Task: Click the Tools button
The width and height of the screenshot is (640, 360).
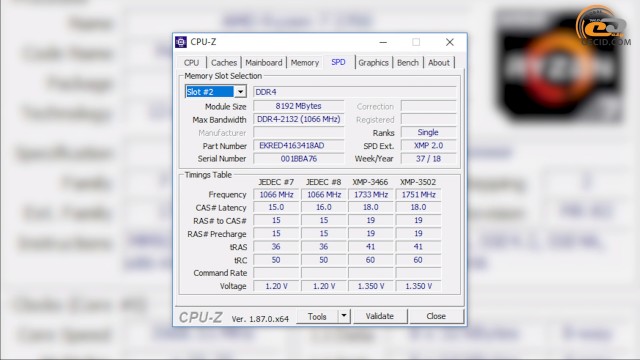Action: coord(317,316)
